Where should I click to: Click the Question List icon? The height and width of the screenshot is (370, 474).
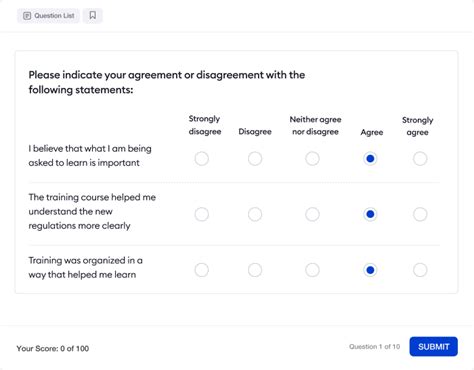[x=27, y=16]
